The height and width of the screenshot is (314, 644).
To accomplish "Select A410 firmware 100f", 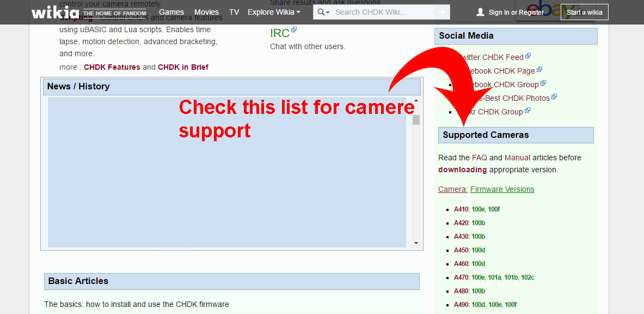I will (494, 209).
